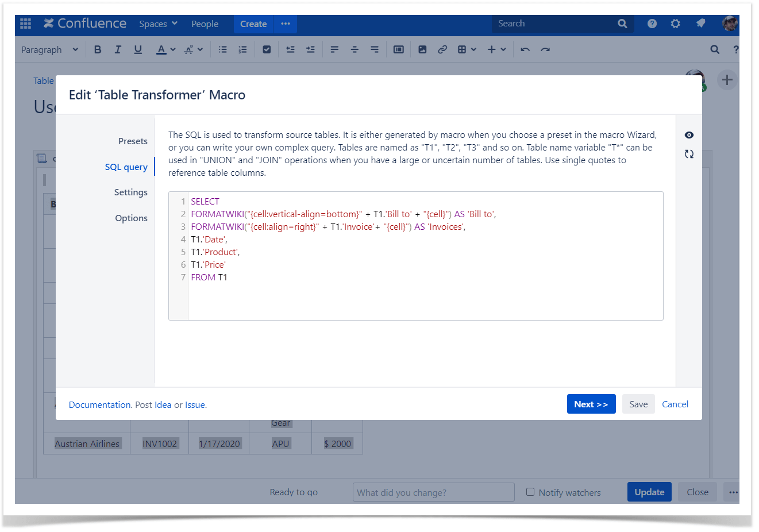Open the page more-actions ellipsis
The width and height of the screenshot is (759, 532).
[x=732, y=492]
